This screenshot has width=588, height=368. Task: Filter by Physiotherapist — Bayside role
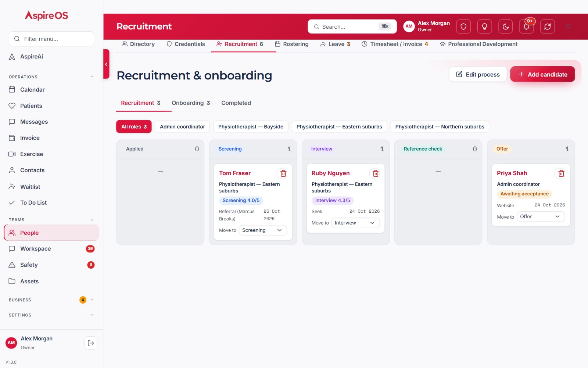(x=251, y=127)
